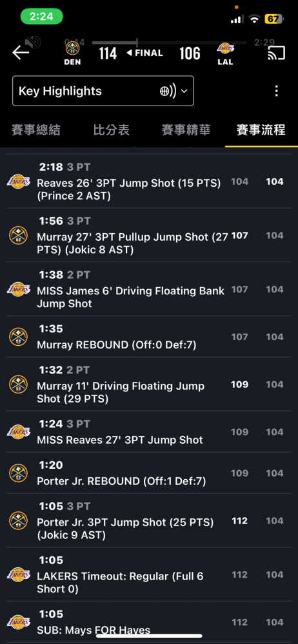Screen dimensions: 298x644
Task: Open the Porter Jr. 3PT Jump Shot play
Action: tap(149, 520)
